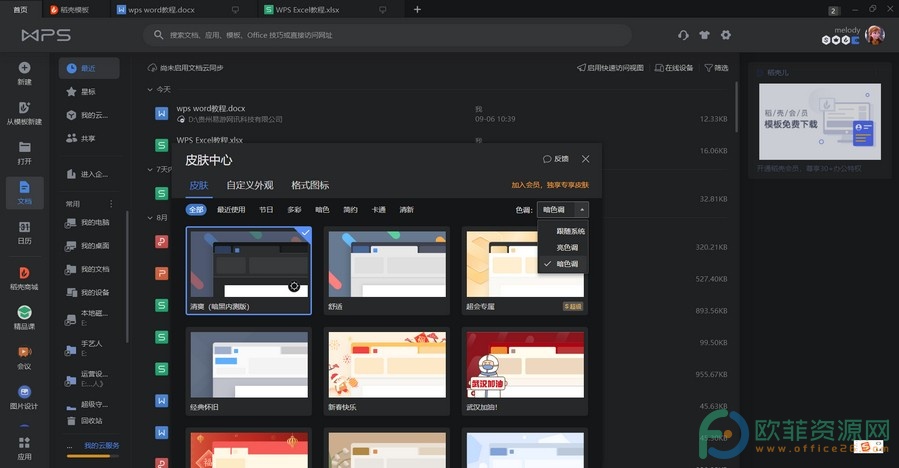Open 我的电脑 location
Image resolution: width=899 pixels, height=468 pixels.
(89, 223)
